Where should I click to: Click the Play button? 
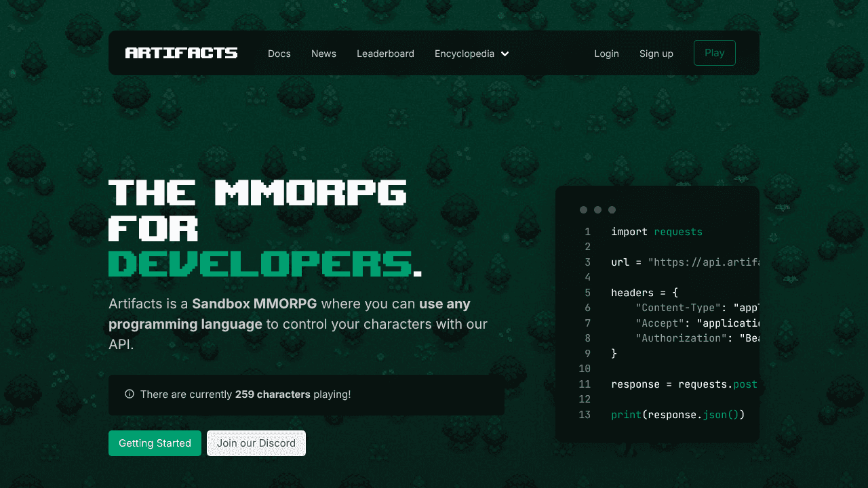715,53
